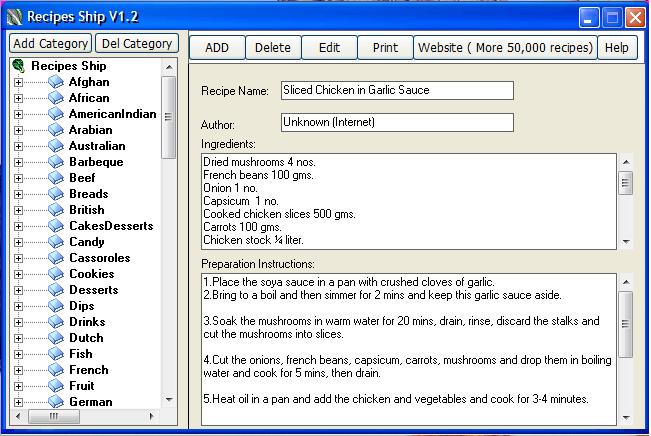Click the Barbeque category book icon

tap(56, 162)
